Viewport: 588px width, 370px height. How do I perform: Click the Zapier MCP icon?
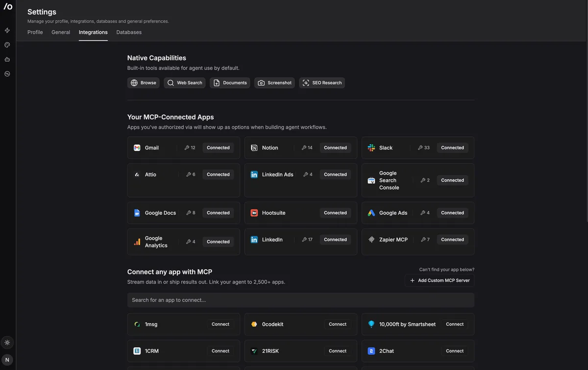371,240
